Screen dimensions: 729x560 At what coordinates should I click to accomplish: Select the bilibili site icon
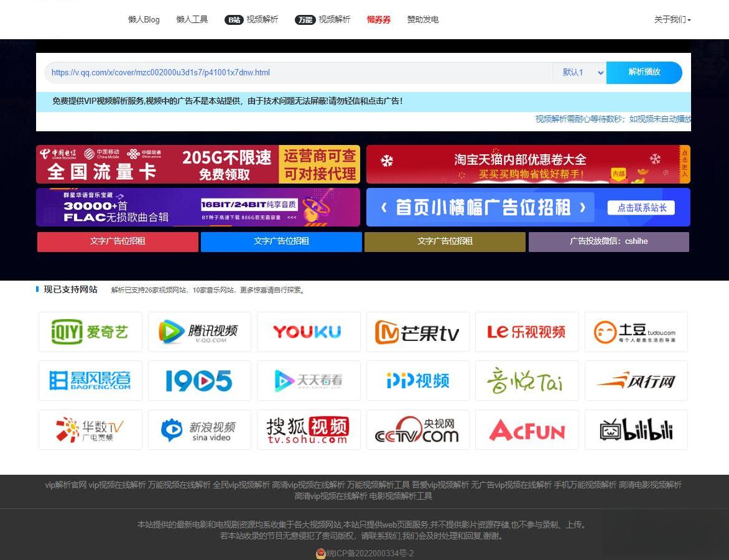pos(636,429)
